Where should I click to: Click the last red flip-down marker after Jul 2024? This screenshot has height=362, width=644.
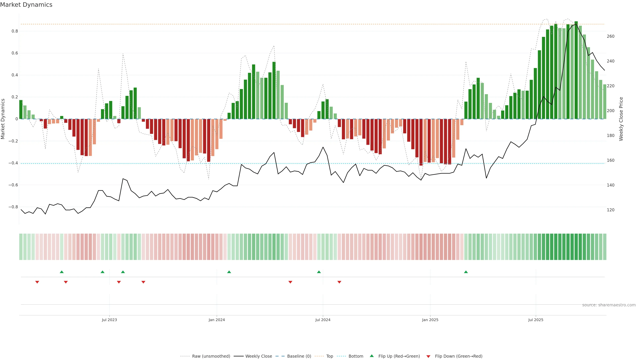[x=339, y=282]
